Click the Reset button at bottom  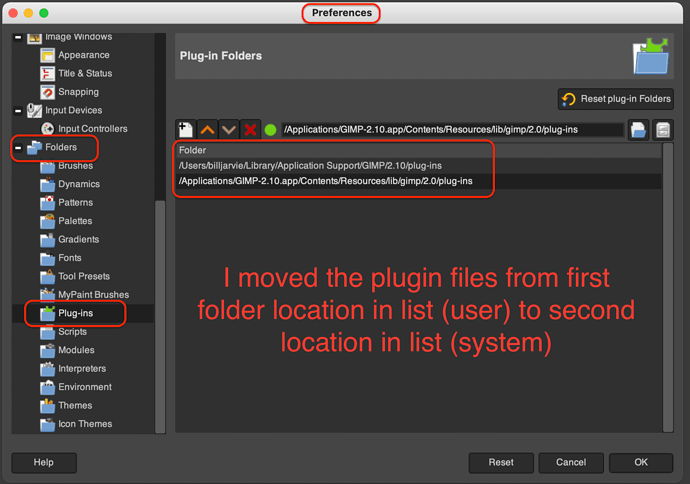[501, 463]
